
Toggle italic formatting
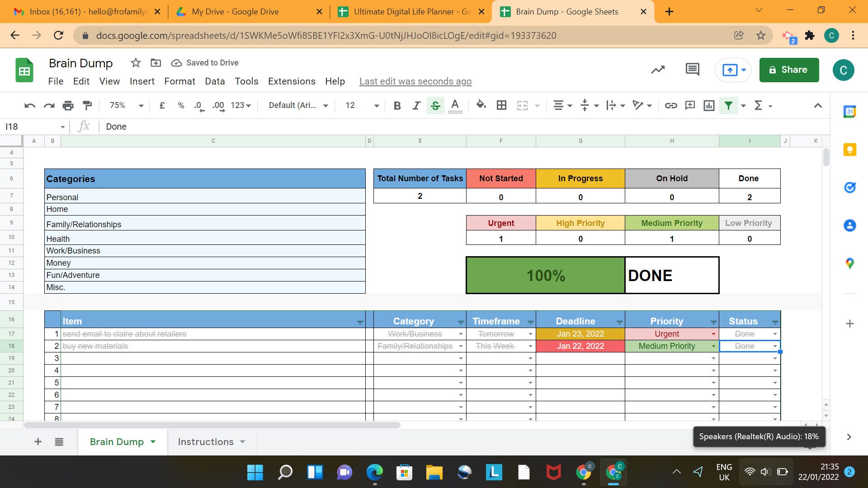416,105
